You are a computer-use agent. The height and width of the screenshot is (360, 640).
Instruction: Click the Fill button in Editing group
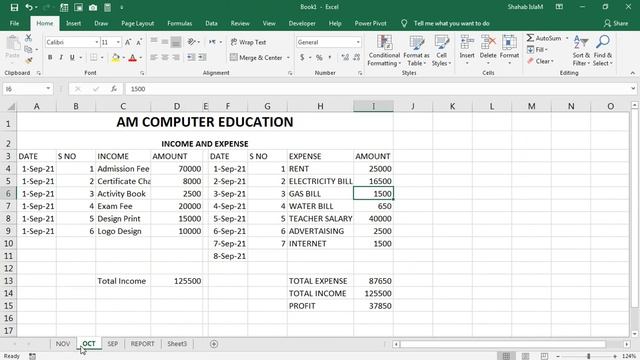(537, 49)
